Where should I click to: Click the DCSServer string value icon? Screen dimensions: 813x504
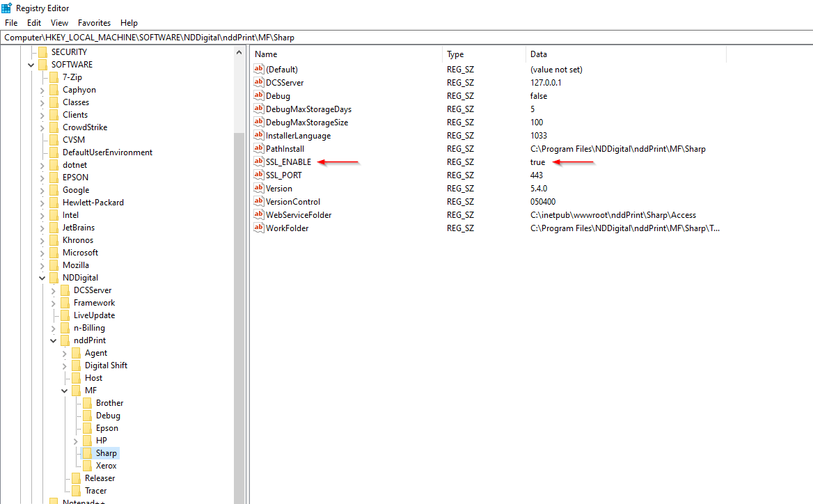[259, 83]
